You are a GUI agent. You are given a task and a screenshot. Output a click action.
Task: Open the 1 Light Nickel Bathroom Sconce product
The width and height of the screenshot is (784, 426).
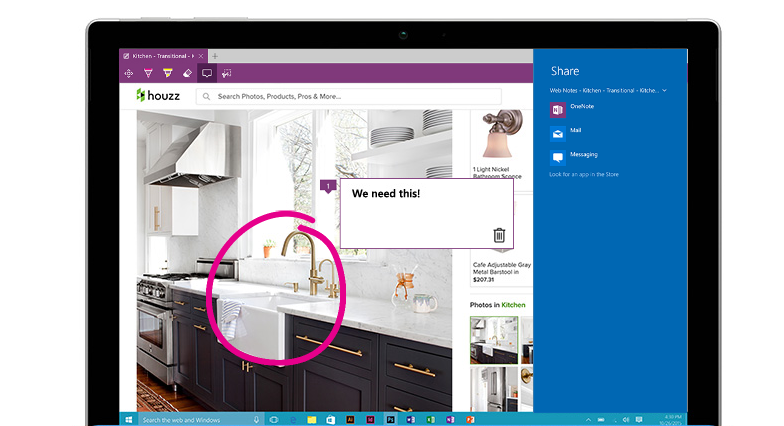pyautogui.click(x=502, y=134)
